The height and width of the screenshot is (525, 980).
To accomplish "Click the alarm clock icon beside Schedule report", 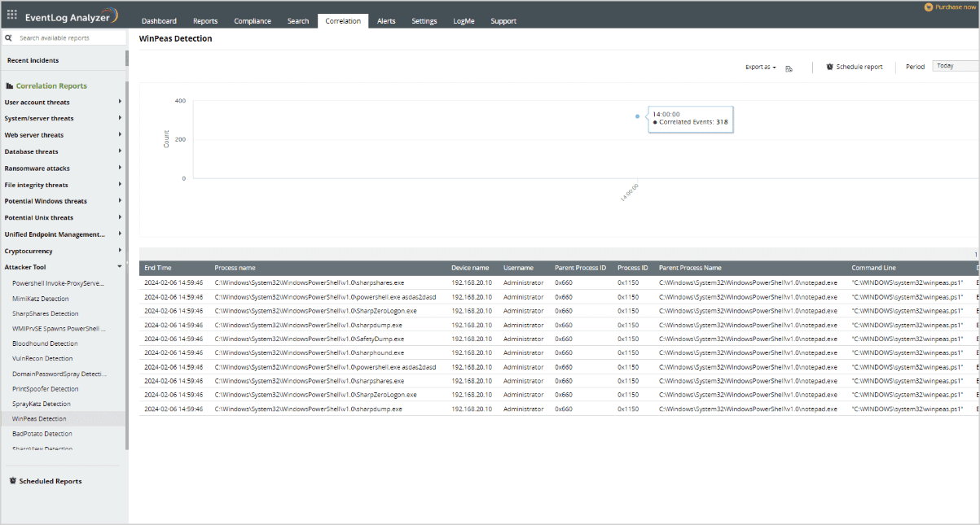I will (x=830, y=67).
